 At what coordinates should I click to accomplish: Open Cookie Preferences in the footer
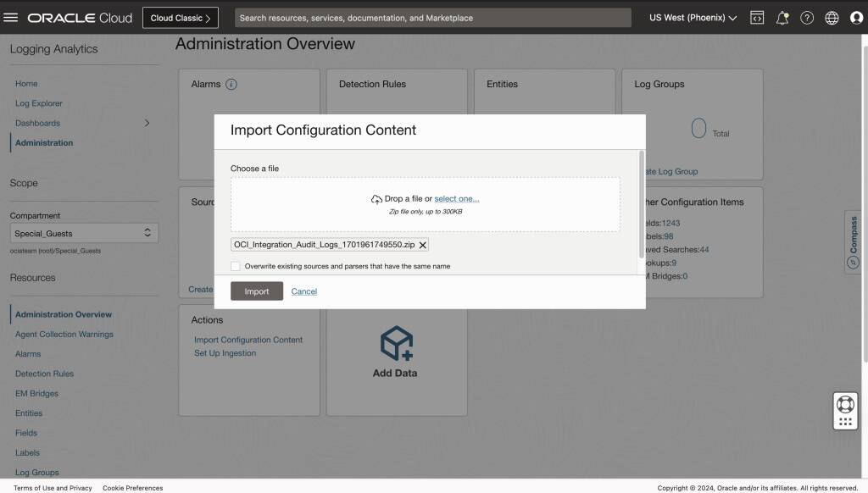pyautogui.click(x=132, y=488)
